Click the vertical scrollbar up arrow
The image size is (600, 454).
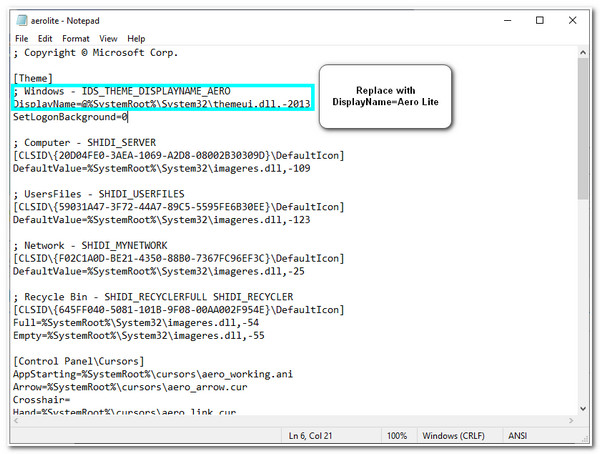coord(583,52)
